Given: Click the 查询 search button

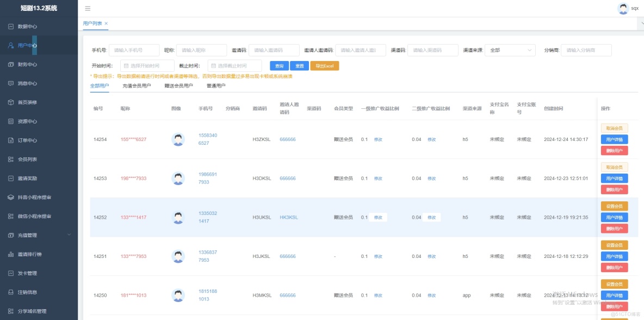Looking at the screenshot, I should 279,65.
